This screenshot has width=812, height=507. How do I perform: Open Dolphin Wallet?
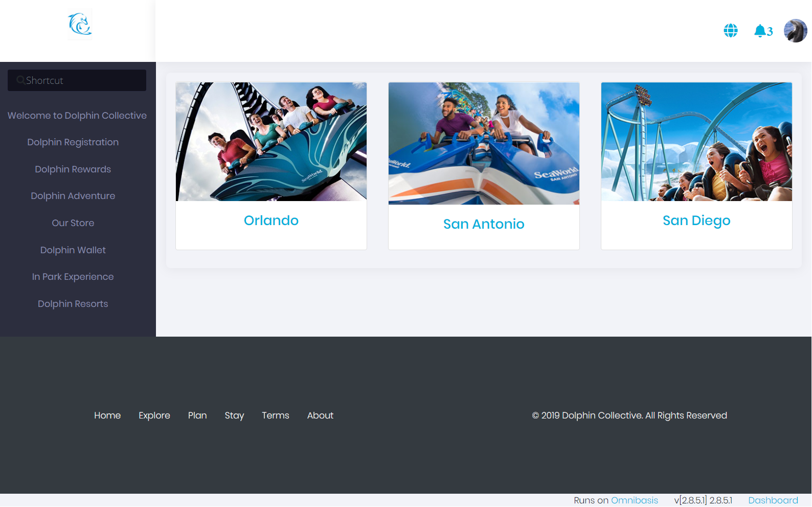coord(73,250)
